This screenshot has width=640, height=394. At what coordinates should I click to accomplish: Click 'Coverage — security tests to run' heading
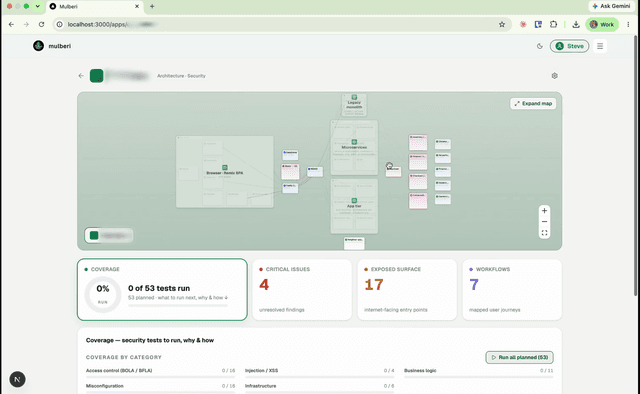pos(150,340)
